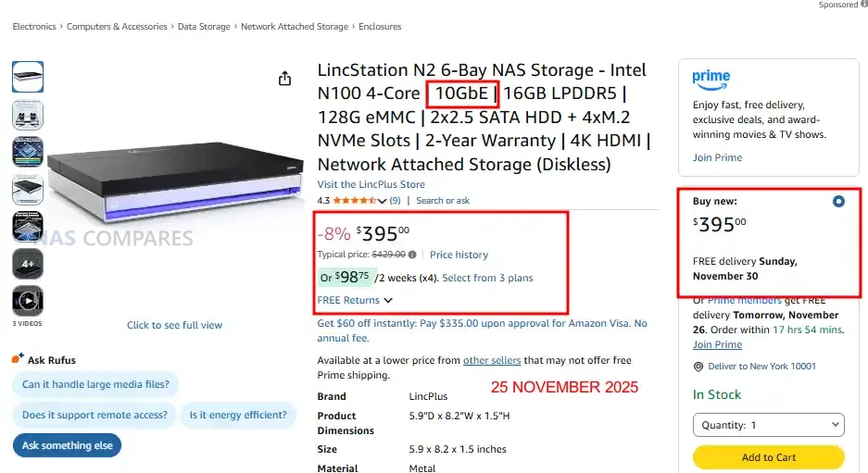Click the Prime logo
Screen dimensions: 868x473
(711, 79)
